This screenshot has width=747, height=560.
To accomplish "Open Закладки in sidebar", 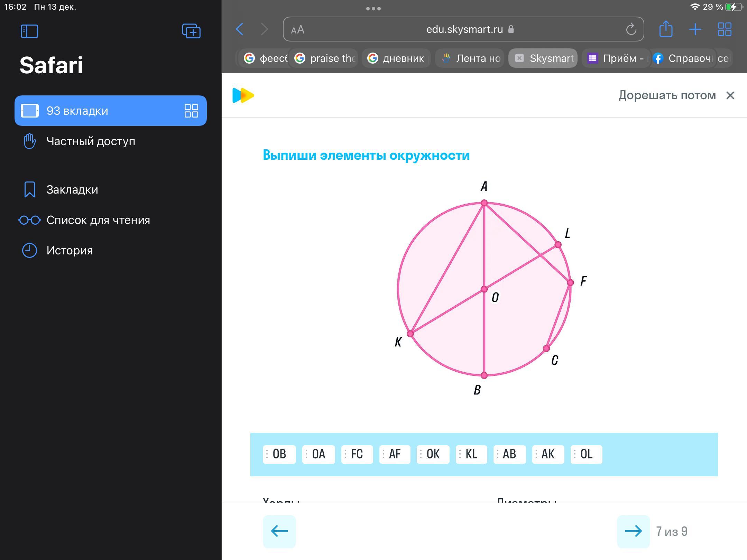I will 72,189.
